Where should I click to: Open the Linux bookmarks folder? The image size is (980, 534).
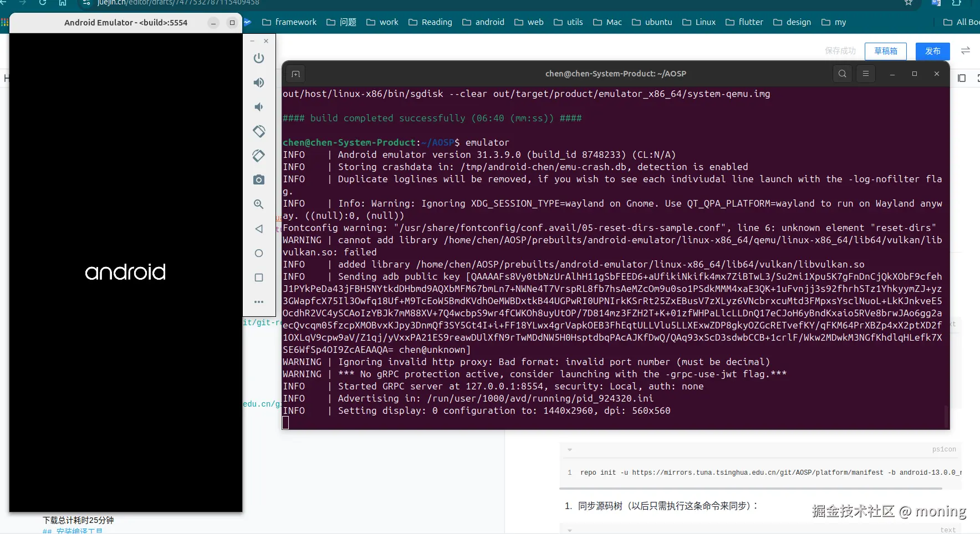(x=699, y=22)
